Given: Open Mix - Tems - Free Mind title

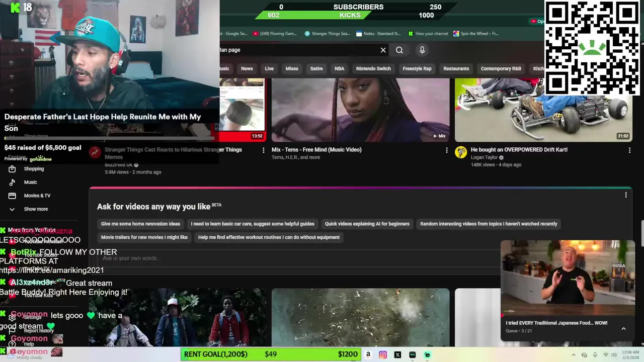Looking at the screenshot, I should pyautogui.click(x=316, y=150).
